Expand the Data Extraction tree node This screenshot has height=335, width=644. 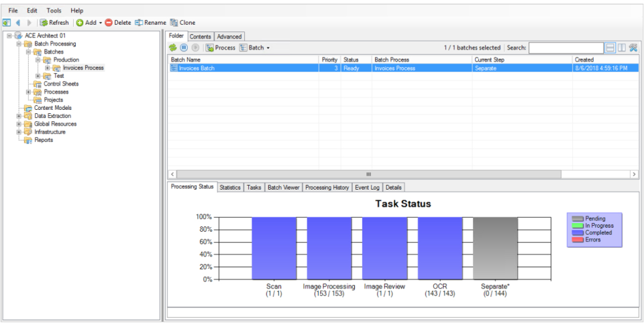[19, 116]
